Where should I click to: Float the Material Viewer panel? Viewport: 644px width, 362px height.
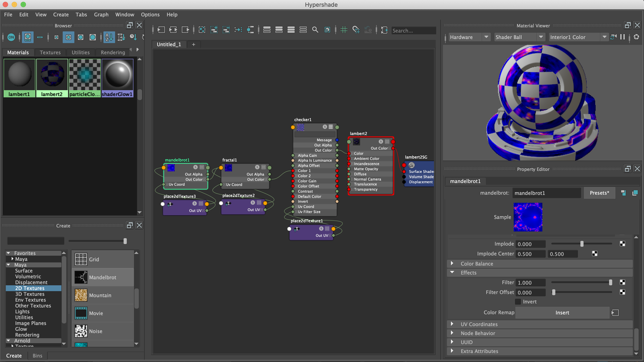627,25
